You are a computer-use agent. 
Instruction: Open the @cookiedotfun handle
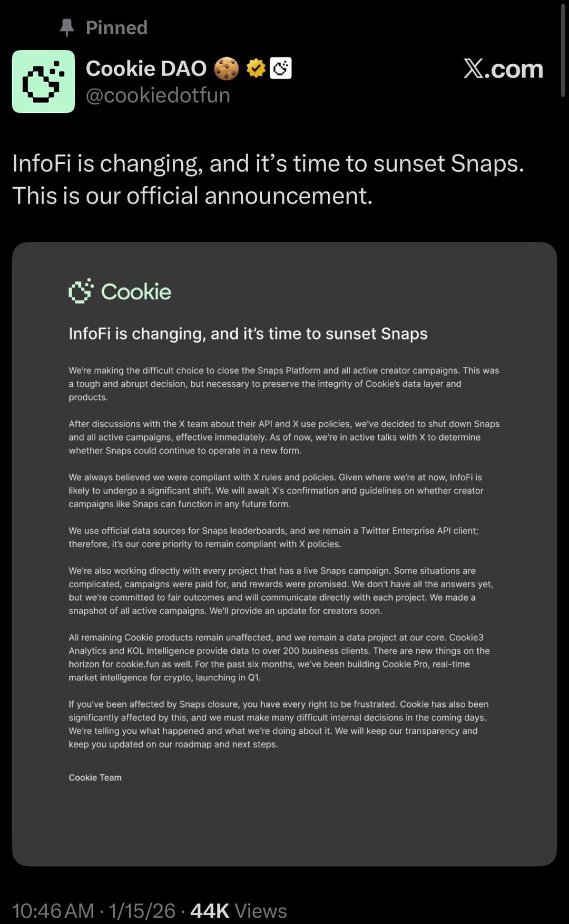pyautogui.click(x=158, y=95)
